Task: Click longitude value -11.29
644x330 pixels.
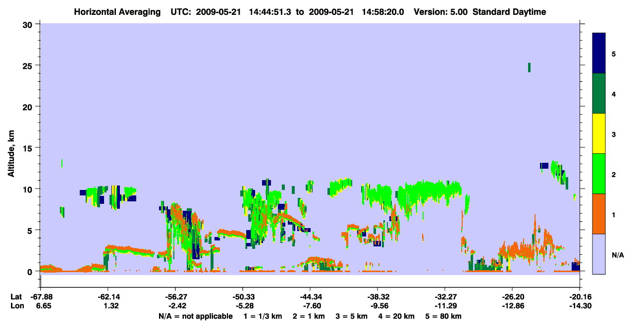Action: point(445,306)
